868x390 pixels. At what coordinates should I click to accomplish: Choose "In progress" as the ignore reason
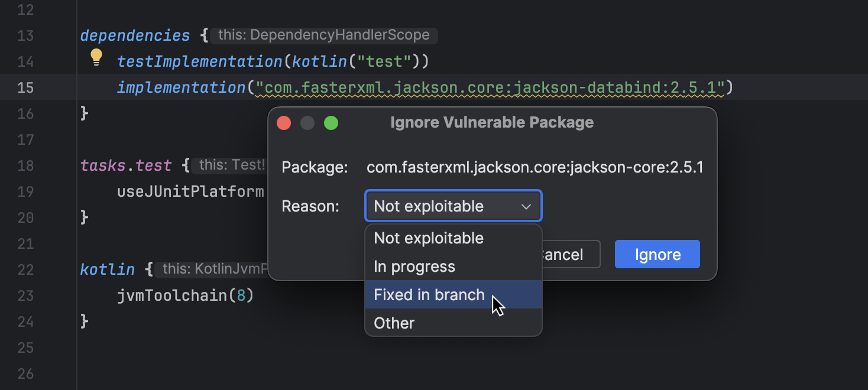coord(414,266)
